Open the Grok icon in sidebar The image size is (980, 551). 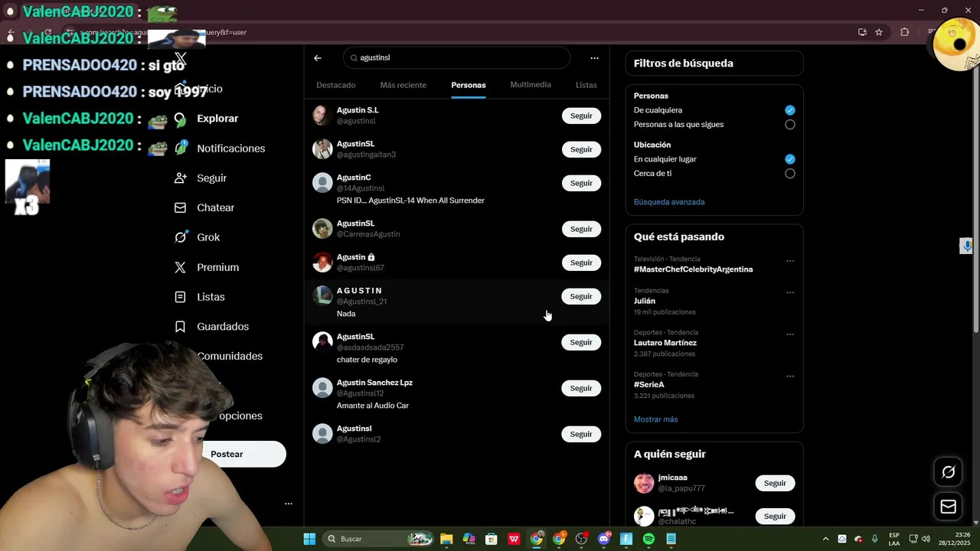click(x=181, y=237)
